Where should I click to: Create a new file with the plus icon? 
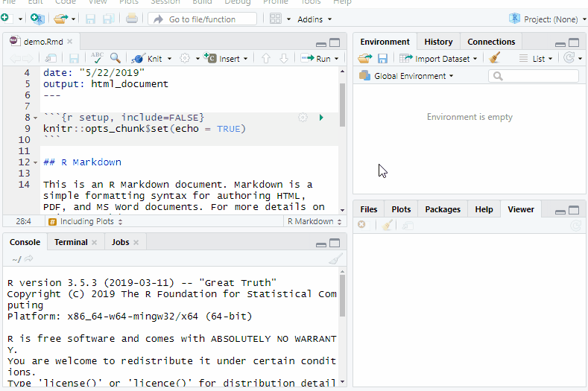tap(5, 18)
